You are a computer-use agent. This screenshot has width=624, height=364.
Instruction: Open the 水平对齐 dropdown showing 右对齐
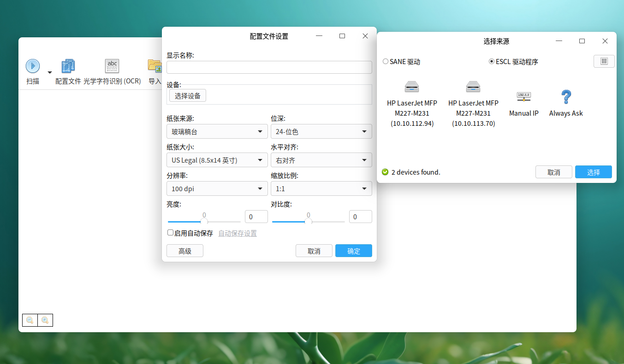click(x=321, y=160)
